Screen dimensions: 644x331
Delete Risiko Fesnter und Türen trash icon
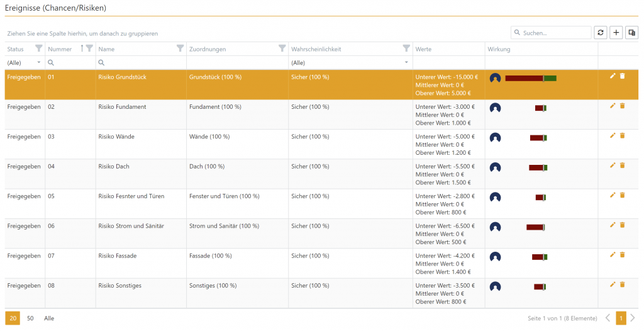pos(622,195)
